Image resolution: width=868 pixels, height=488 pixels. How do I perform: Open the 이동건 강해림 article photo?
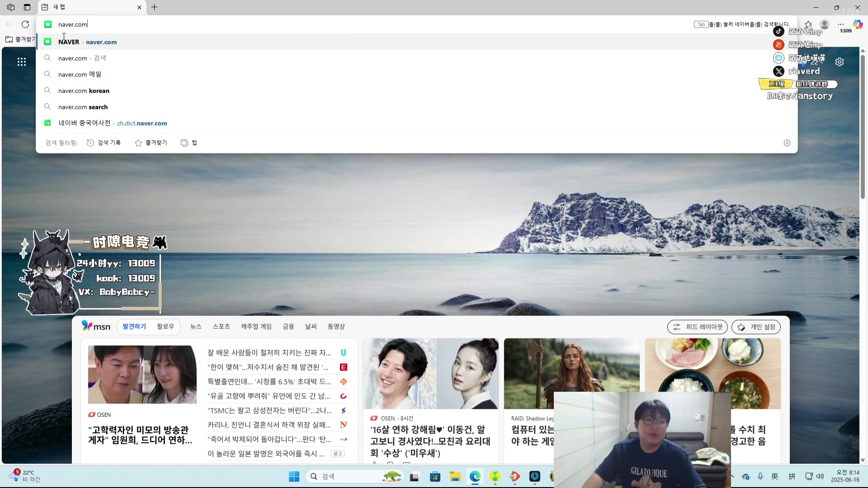click(x=431, y=374)
